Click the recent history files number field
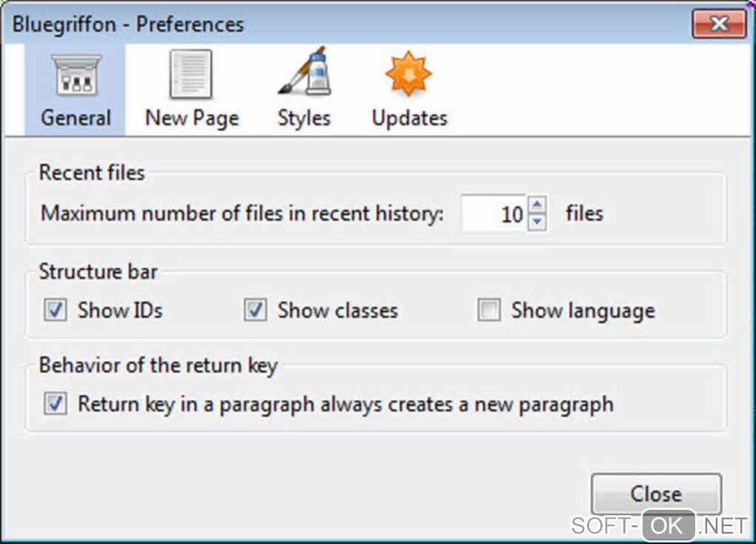This screenshot has height=544, width=756. pos(494,214)
